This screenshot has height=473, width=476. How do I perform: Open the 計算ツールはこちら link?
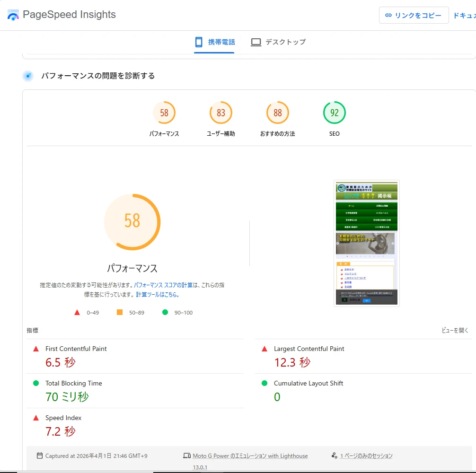[157, 294]
